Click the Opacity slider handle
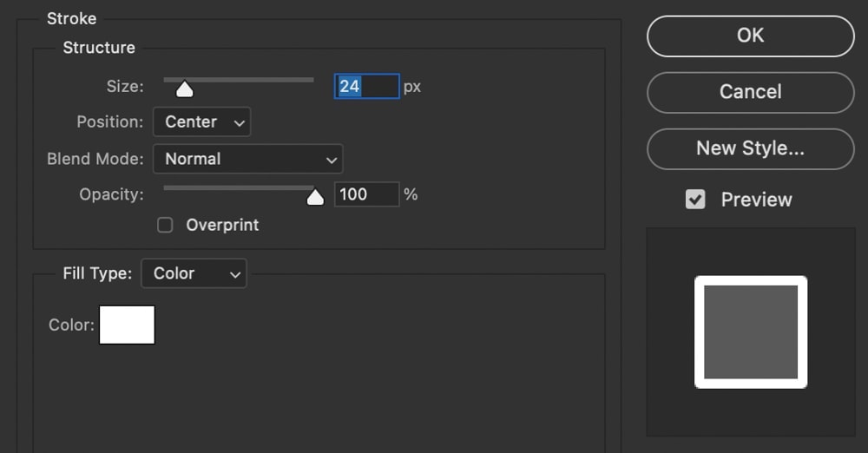This screenshot has width=868, height=453. [x=315, y=197]
